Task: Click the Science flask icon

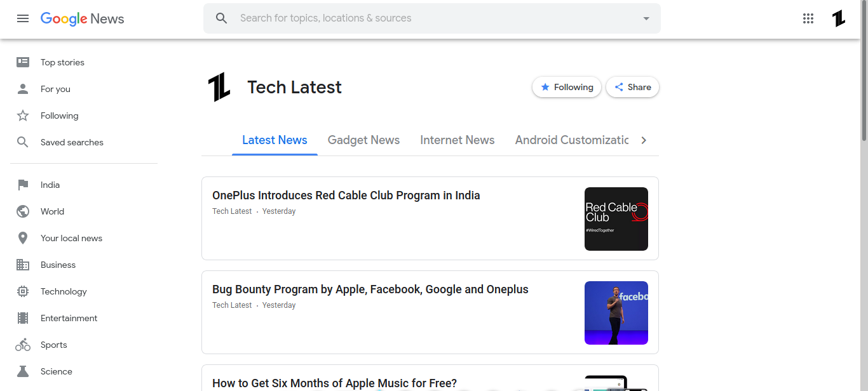Action: click(23, 371)
